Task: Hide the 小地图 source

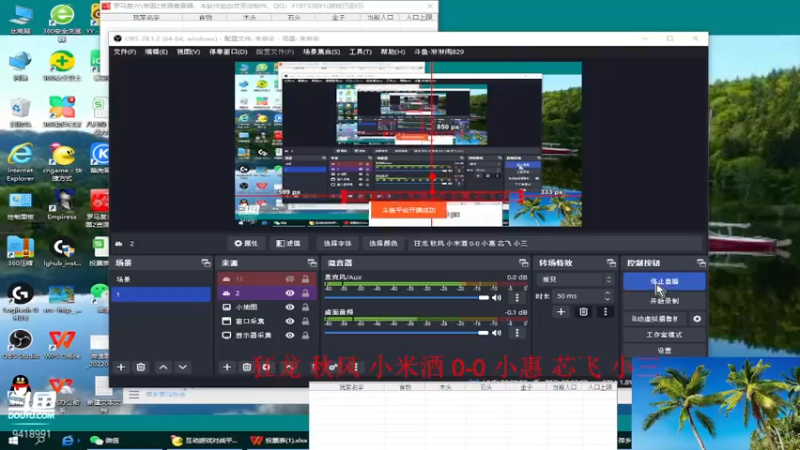Action: tap(290, 307)
